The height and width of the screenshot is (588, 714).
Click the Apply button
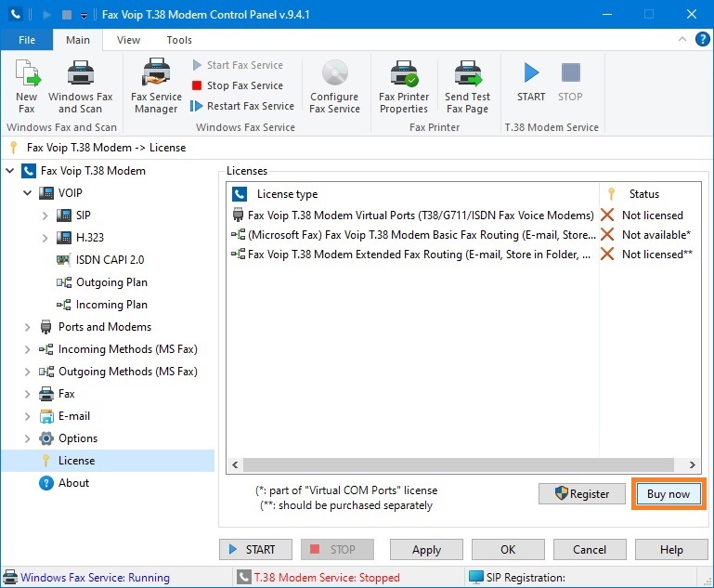click(426, 550)
